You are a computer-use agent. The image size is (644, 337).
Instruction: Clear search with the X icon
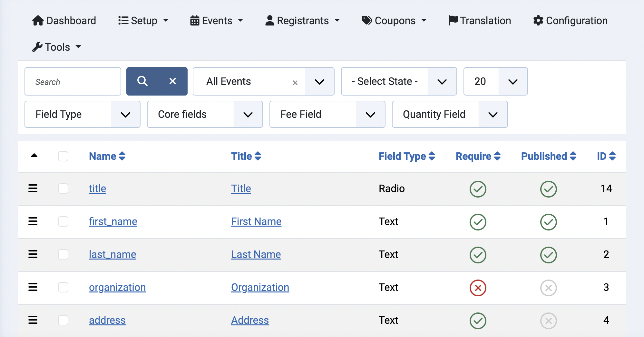point(173,81)
